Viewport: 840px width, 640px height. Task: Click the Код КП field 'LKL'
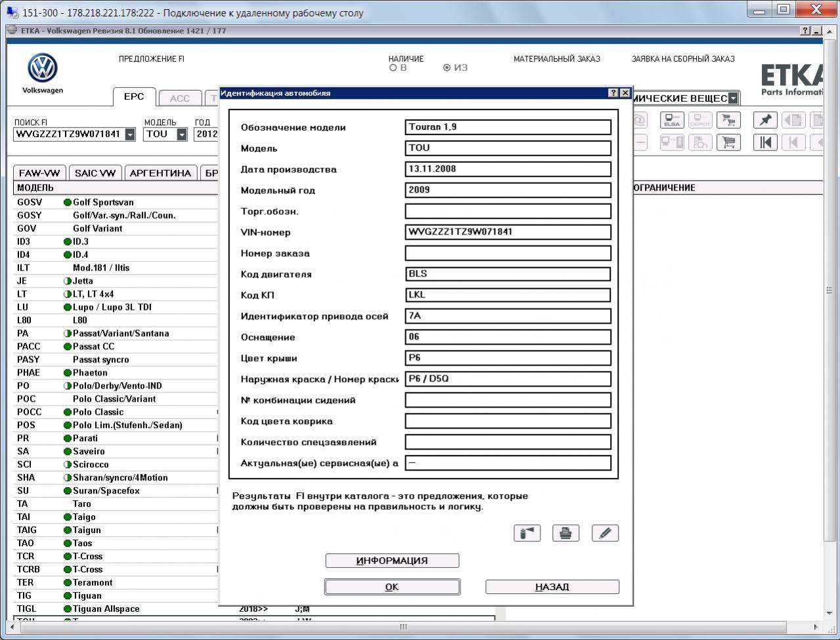click(x=508, y=295)
